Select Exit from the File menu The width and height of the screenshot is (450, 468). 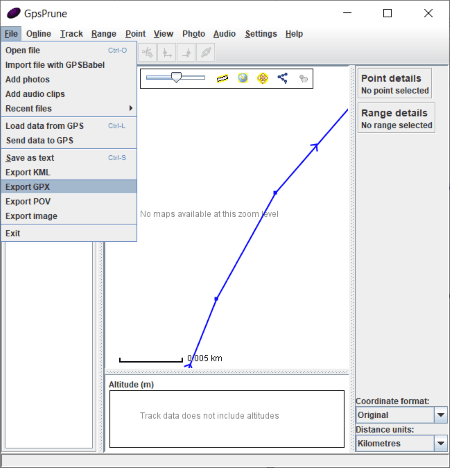(x=69, y=233)
